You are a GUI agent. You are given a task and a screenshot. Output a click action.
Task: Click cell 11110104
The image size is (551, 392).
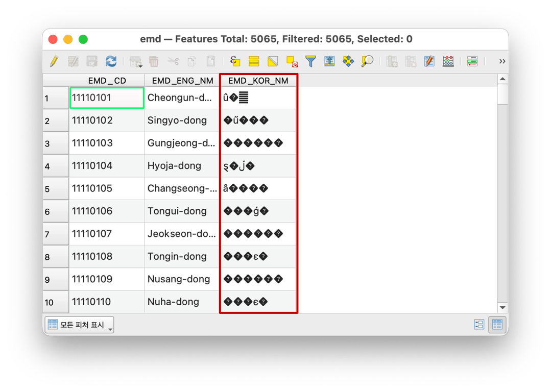107,166
